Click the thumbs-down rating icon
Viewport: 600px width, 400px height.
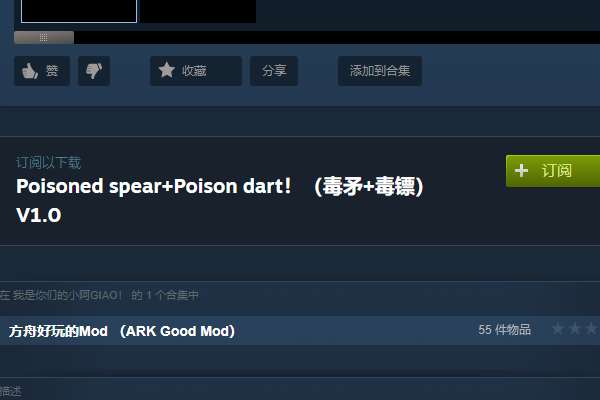click(x=94, y=71)
